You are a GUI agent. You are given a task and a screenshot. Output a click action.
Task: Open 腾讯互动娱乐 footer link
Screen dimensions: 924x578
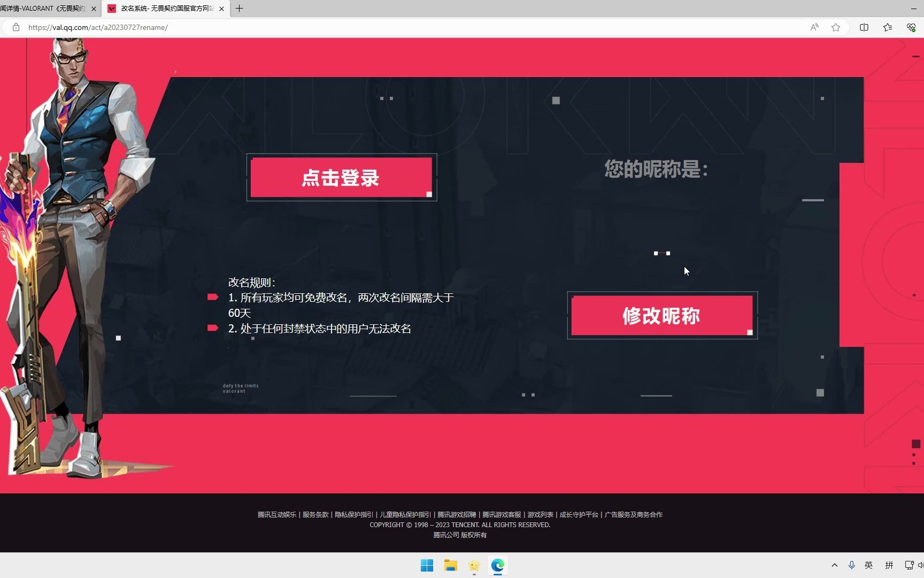tap(277, 514)
